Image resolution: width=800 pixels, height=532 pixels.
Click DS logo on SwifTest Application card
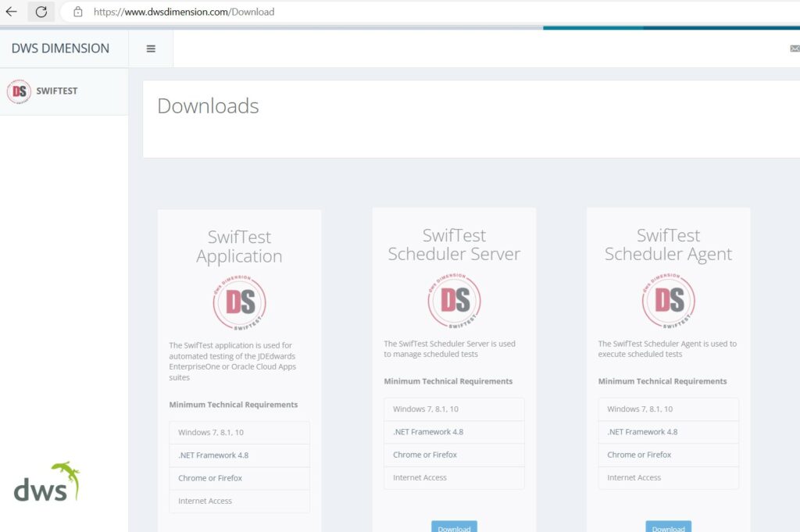click(239, 302)
